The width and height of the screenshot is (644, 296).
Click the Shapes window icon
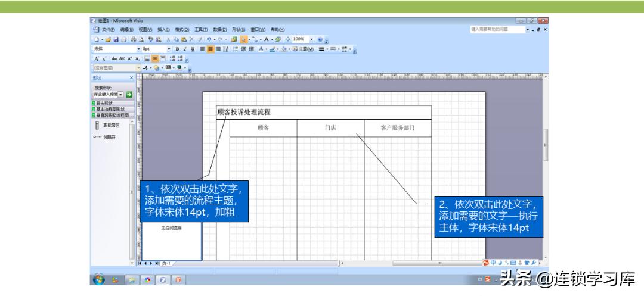pos(234,39)
